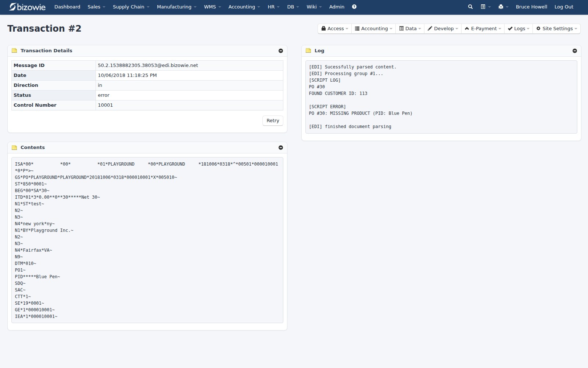Click the FOUND CUSTOMER ID: 113 line

(338, 93)
